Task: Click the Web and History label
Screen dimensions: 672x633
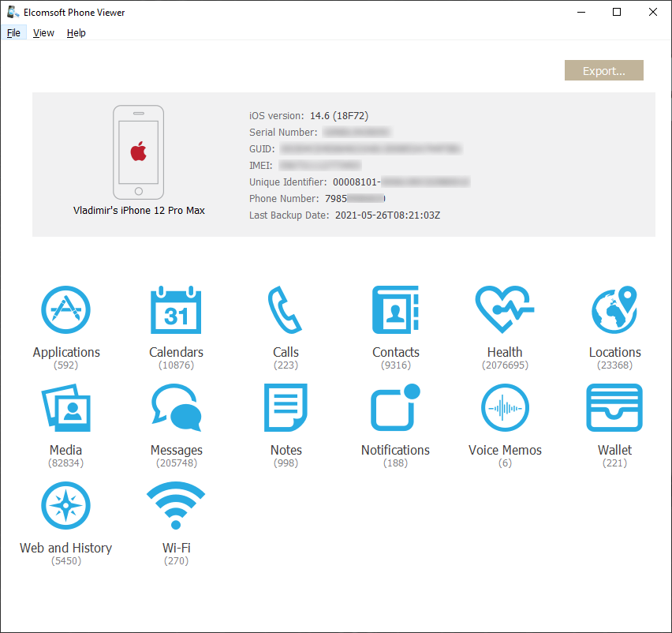Action: (x=66, y=548)
